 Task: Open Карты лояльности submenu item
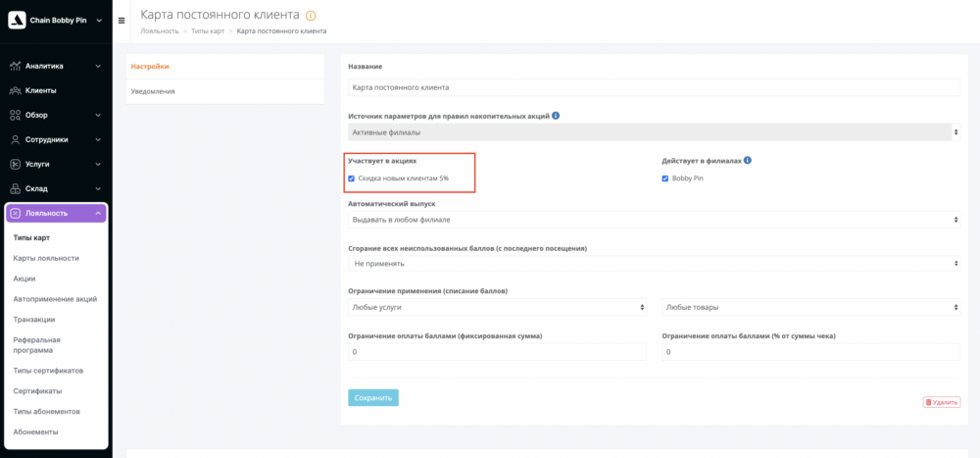point(46,258)
